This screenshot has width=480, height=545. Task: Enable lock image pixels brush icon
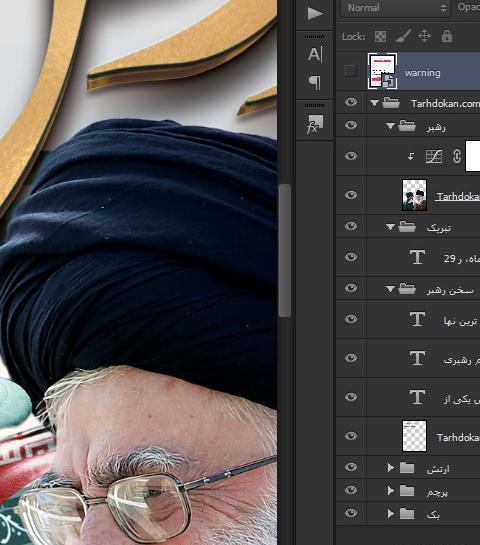click(403, 36)
